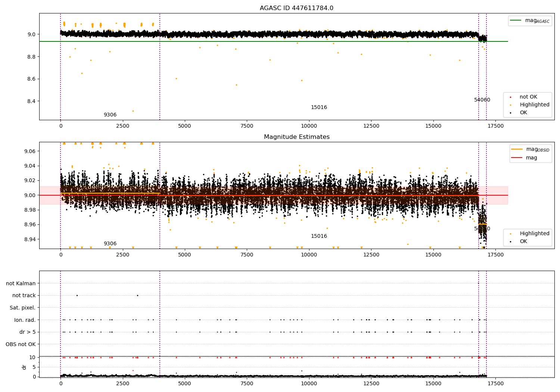
Task: Select the 'Ion. rad.' row label
Action: (25, 320)
